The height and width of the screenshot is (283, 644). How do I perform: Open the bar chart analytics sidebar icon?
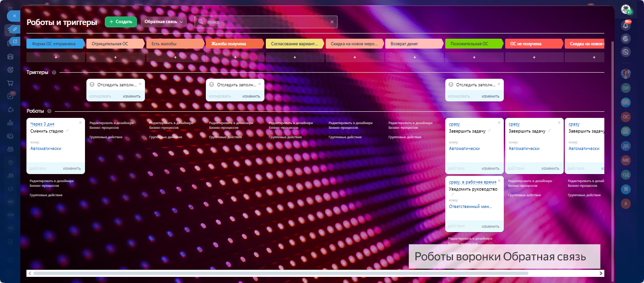click(x=10, y=123)
